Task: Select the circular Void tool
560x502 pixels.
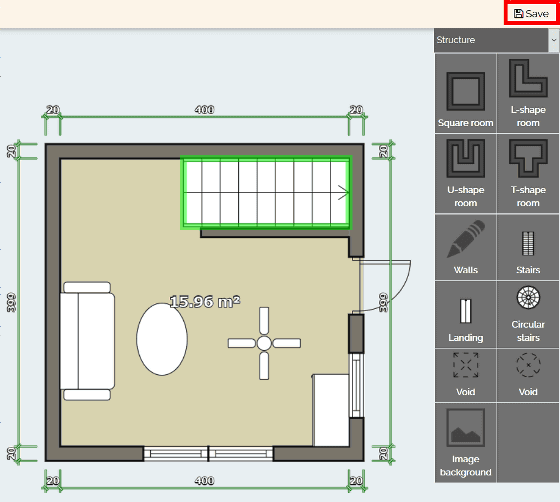Action: [528, 375]
